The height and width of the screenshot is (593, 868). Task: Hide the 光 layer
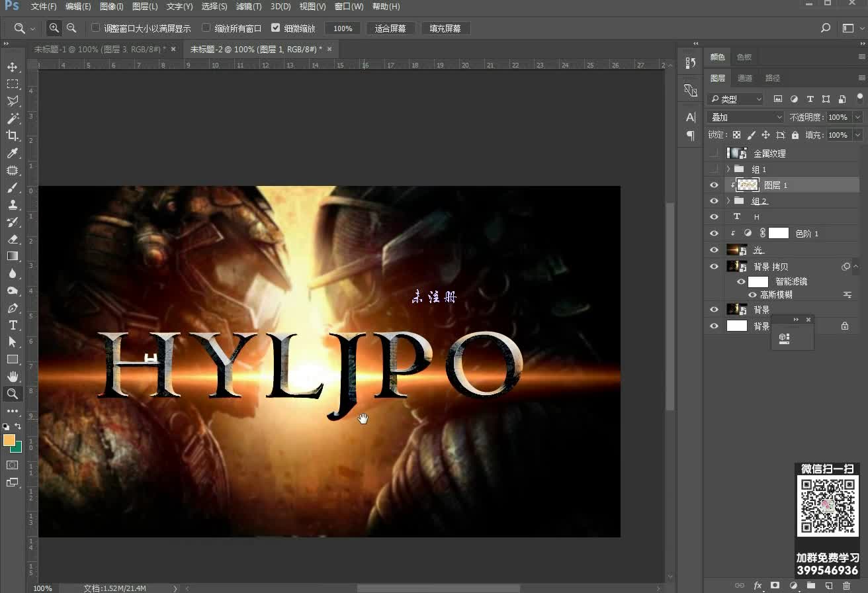coord(714,250)
